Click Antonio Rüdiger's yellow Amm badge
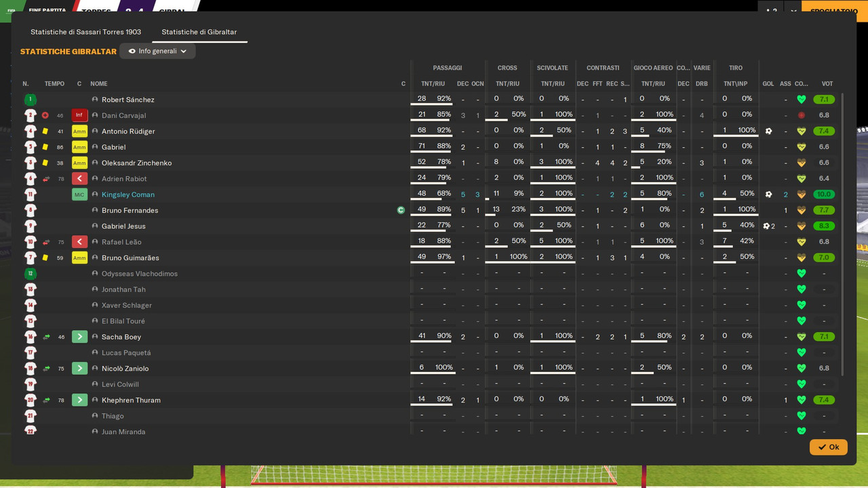 [79, 131]
